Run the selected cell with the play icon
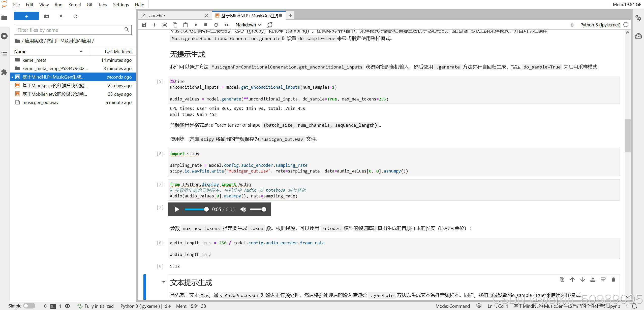This screenshot has width=644, height=310. tap(196, 25)
